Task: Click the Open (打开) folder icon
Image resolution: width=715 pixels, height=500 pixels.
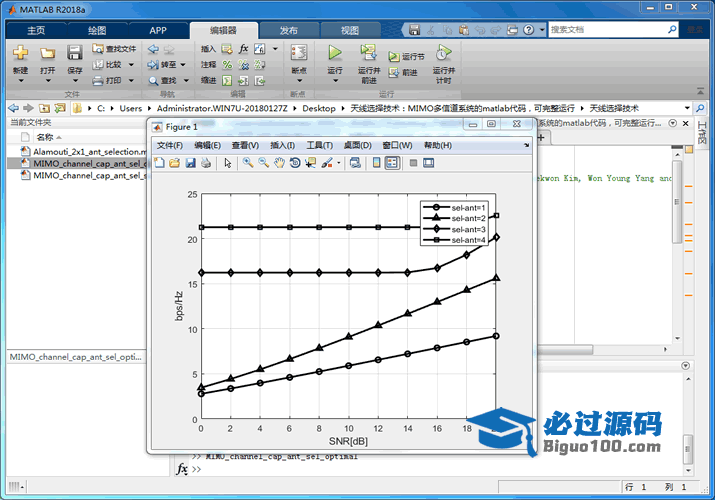Action: click(47, 54)
